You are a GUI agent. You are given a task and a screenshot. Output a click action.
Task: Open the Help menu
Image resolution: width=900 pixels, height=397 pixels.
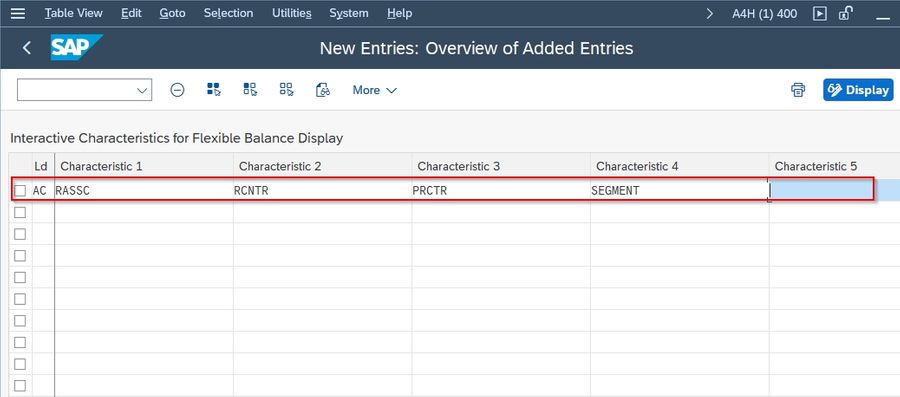click(399, 13)
